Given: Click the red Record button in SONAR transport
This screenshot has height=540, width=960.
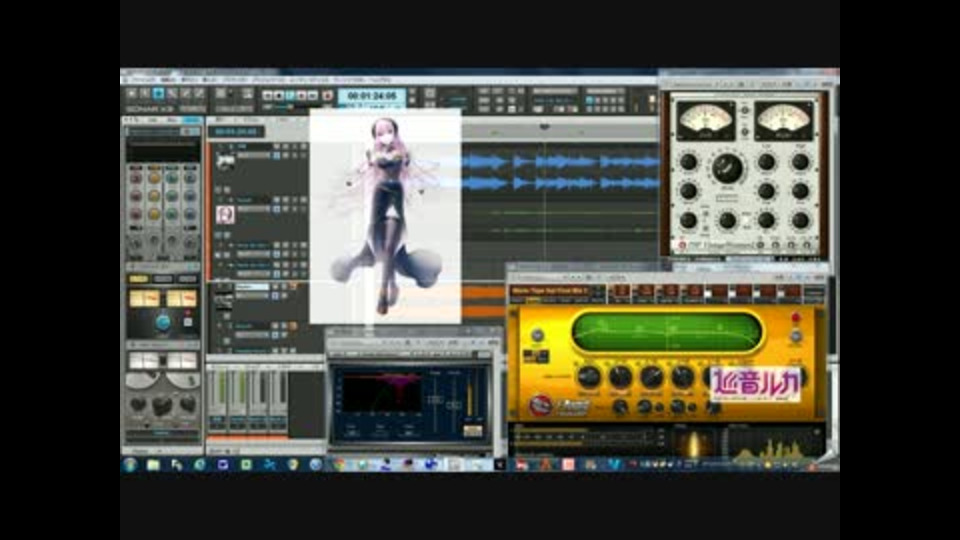Looking at the screenshot, I should point(328,96).
